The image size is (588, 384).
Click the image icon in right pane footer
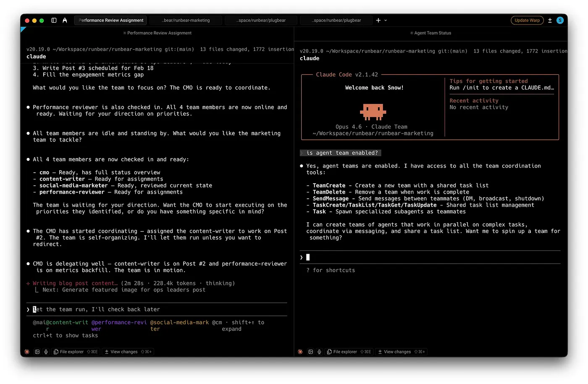[310, 352]
